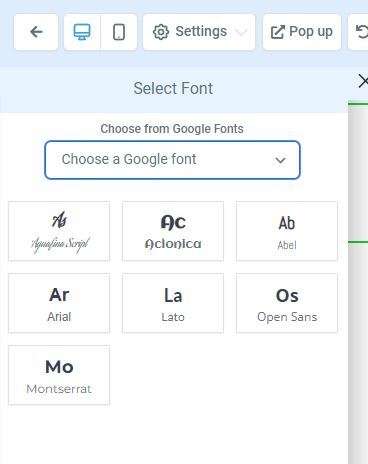The width and height of the screenshot is (368, 464).
Task: Close the Select Font panel
Action: point(363,81)
